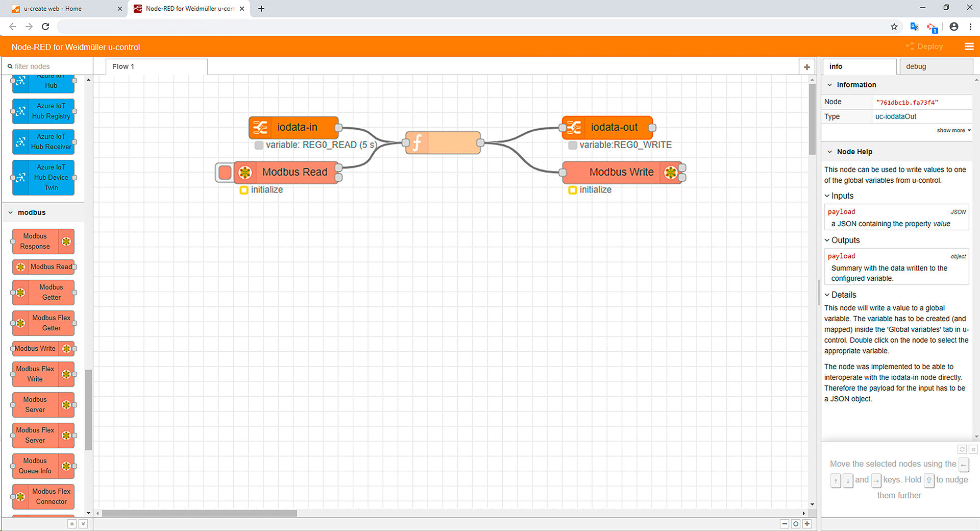Pick Modbus Flex Write node from palette

[x=43, y=374]
